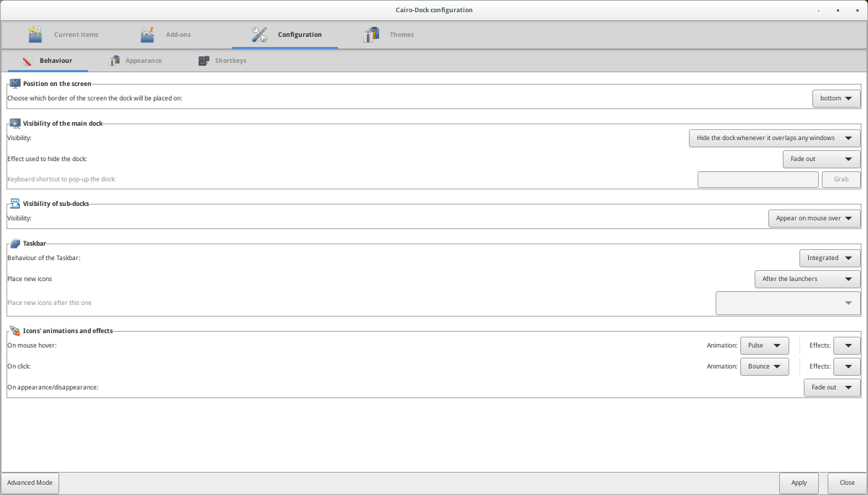Expand the main dock Visibility dropdown

point(775,138)
